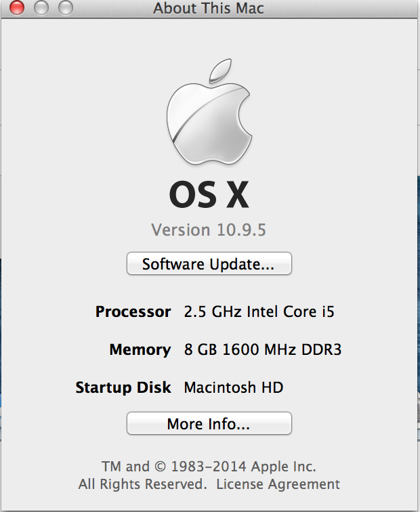Click the About This Mac title text
This screenshot has height=512, width=420.
click(x=209, y=9)
